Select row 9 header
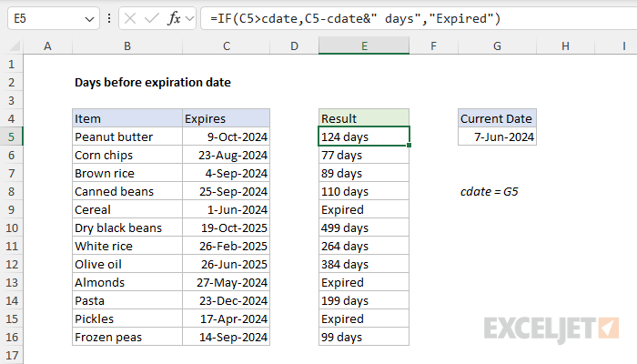Screen dimensions: 637x364 (11, 209)
